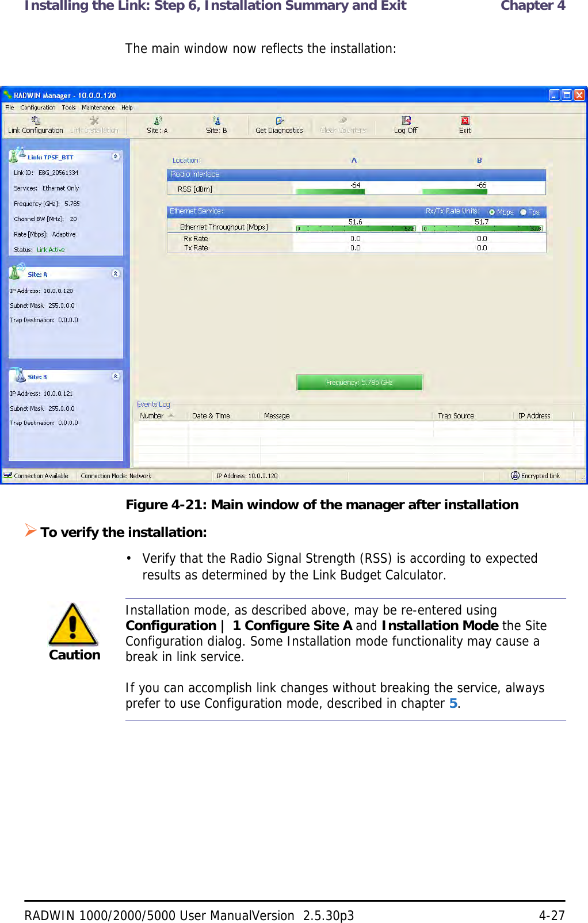Click the Frequency [GHz]: 5.785 row
Screen dimensions: 588x923
pos(47,204)
